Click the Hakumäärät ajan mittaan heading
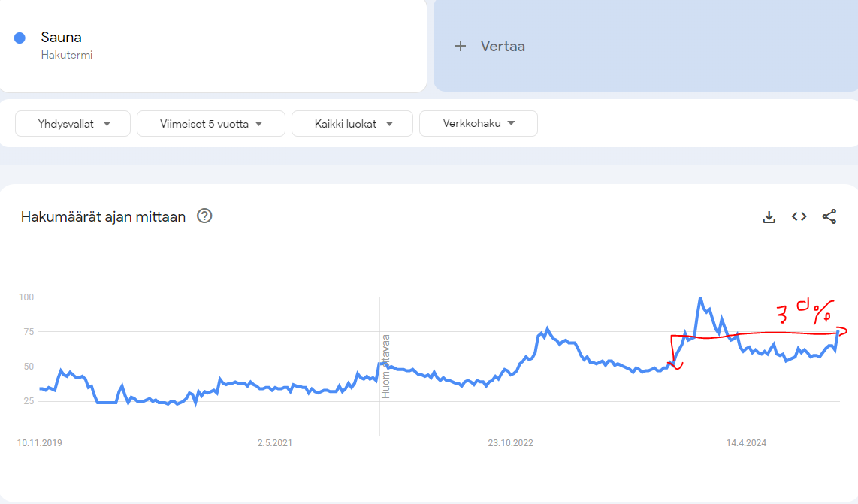The image size is (858, 504). (103, 217)
